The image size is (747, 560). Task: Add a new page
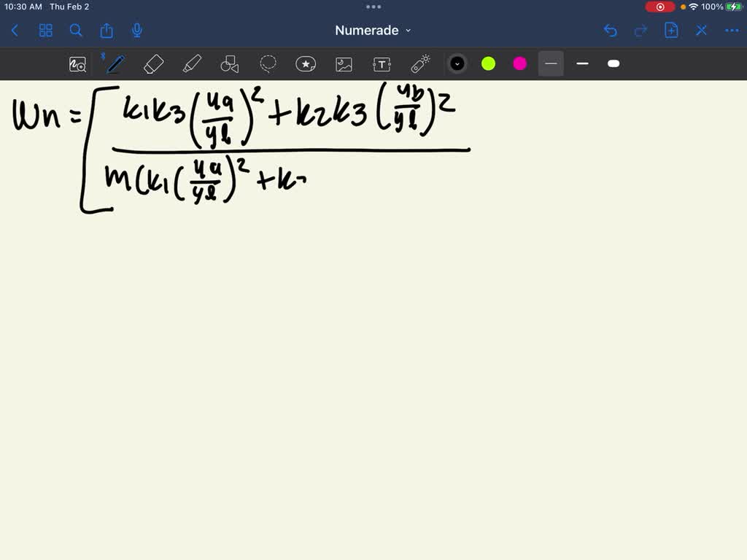(671, 31)
